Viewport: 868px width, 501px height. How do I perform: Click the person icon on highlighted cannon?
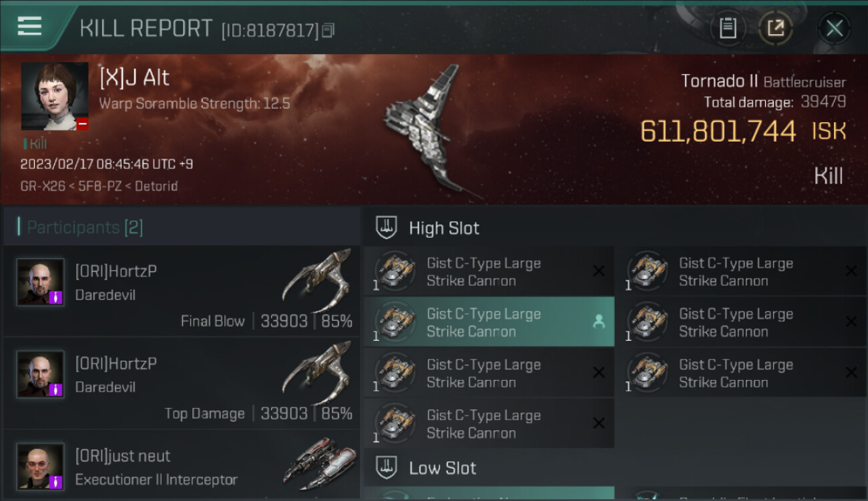click(598, 322)
